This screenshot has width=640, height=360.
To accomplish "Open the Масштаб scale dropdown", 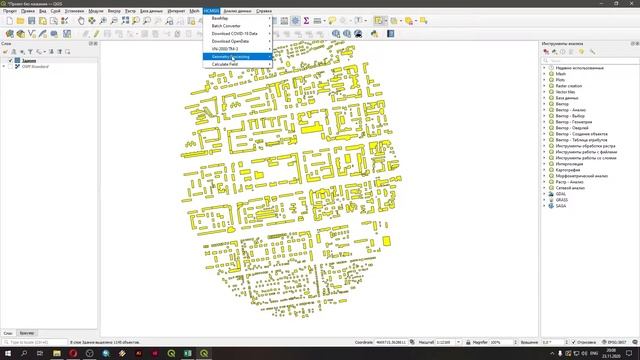I will click(458, 342).
